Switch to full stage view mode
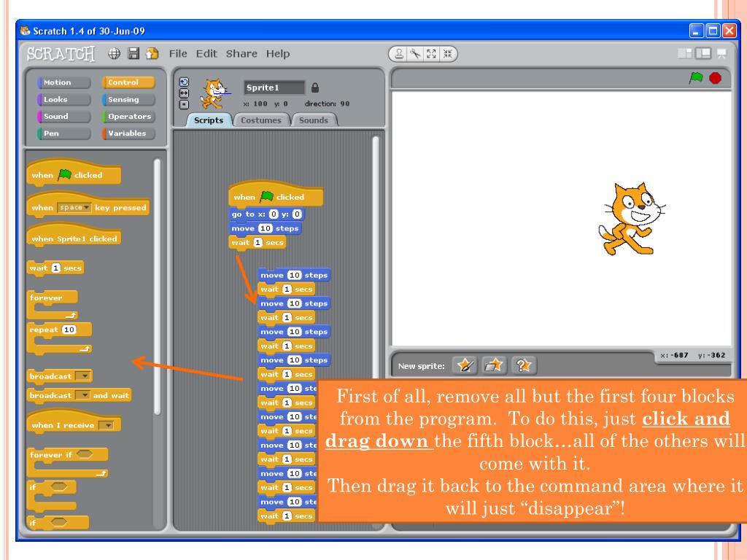The image size is (747, 560). point(703,53)
